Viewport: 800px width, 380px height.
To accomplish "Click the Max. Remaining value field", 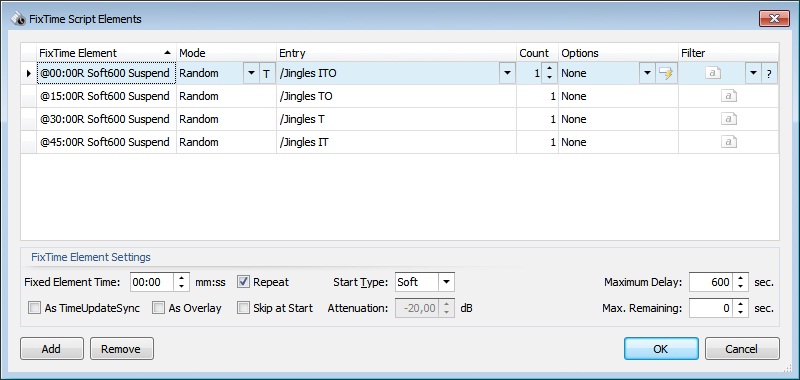I will click(711, 308).
